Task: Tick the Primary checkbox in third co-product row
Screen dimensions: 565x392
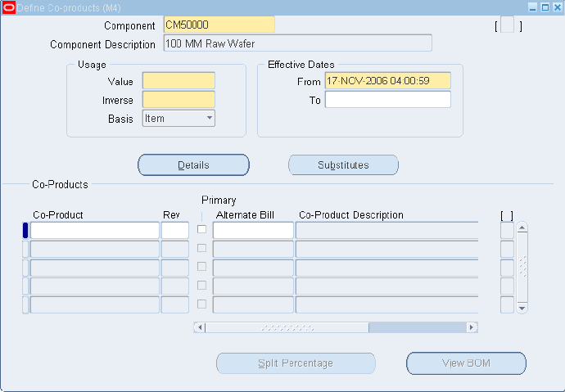Action: pos(201,267)
